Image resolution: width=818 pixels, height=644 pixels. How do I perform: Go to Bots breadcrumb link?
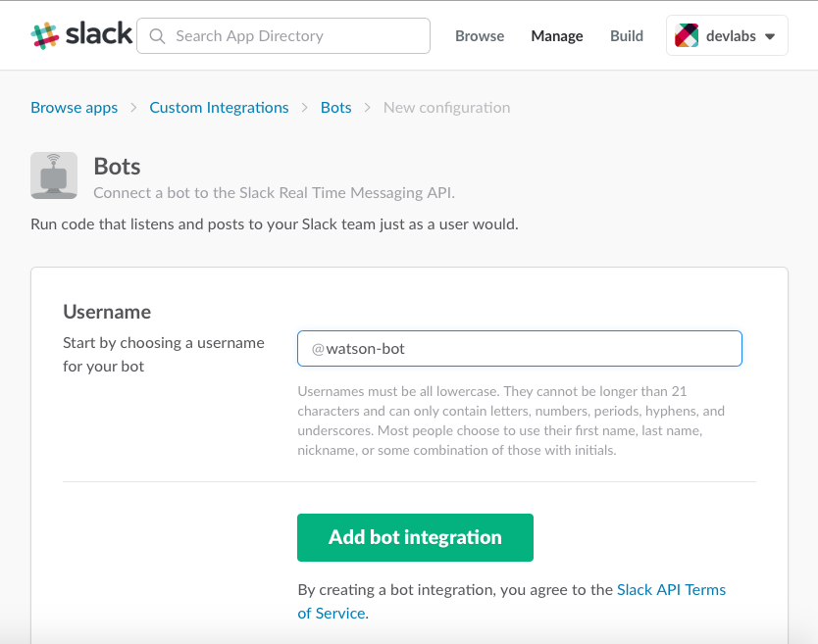pos(336,108)
